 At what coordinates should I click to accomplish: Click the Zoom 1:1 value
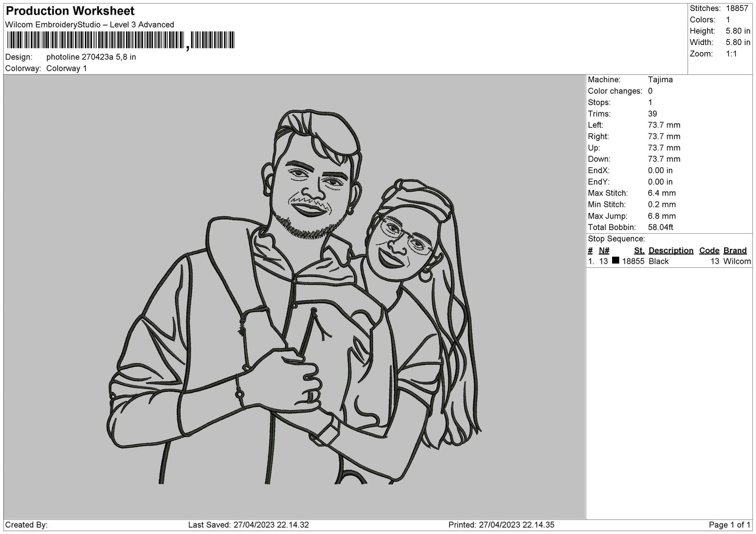pyautogui.click(x=731, y=54)
